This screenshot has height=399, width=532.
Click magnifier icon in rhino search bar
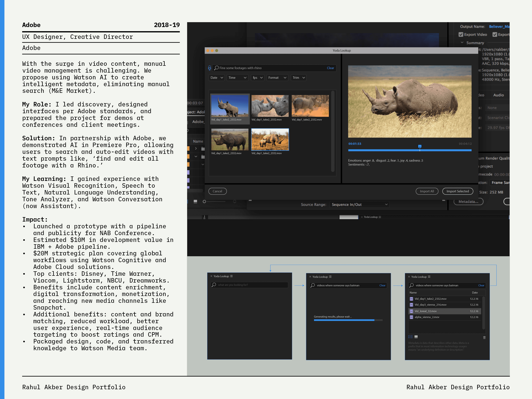coord(216,68)
